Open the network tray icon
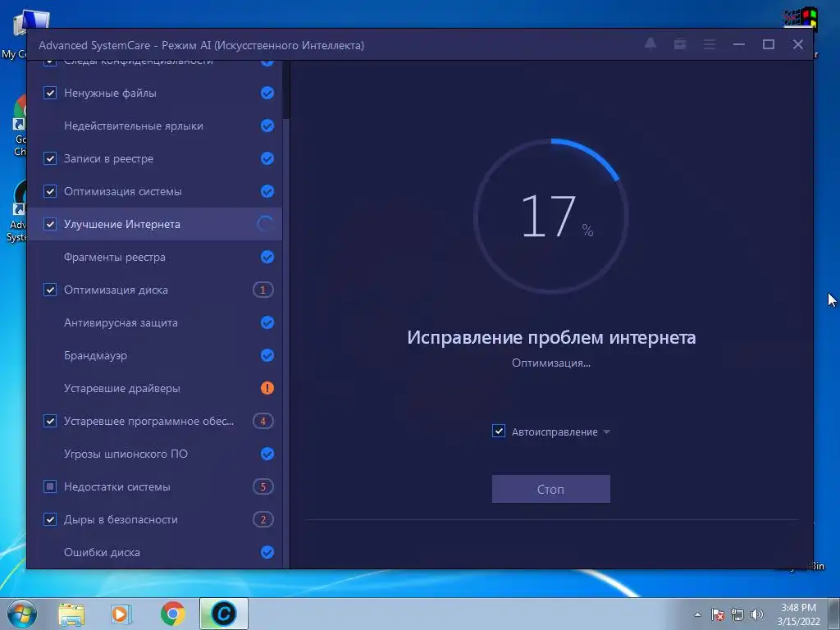Screen dimensions: 840x630 point(737,614)
